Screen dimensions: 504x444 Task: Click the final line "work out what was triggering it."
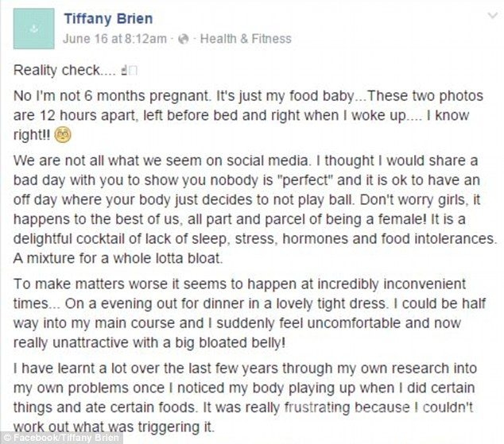[114, 427]
